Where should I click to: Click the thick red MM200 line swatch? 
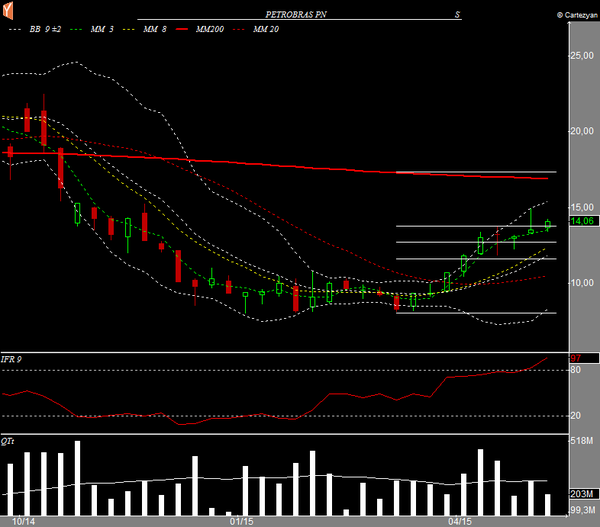181,31
